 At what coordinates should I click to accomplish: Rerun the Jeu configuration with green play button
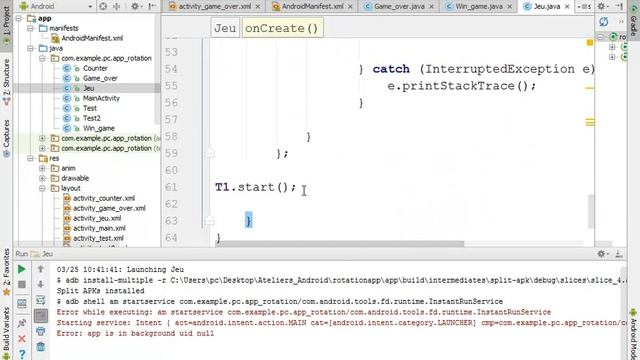click(22, 269)
